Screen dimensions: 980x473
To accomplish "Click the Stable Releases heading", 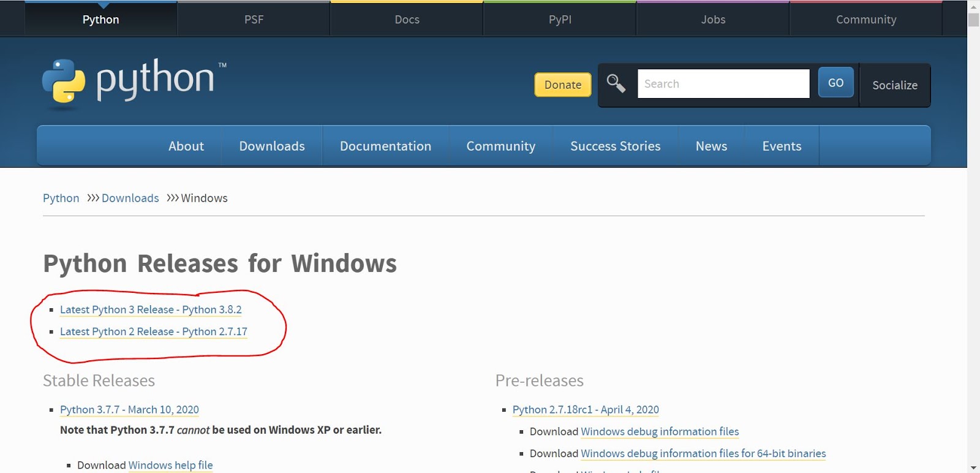I will click(x=99, y=380).
